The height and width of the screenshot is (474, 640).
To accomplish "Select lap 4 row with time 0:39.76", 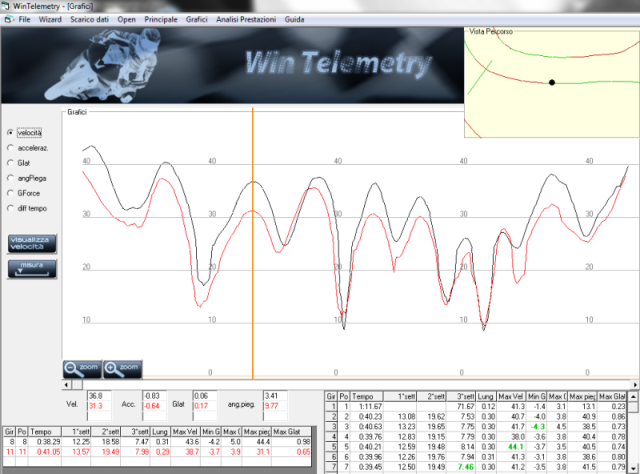I will tap(476, 437).
